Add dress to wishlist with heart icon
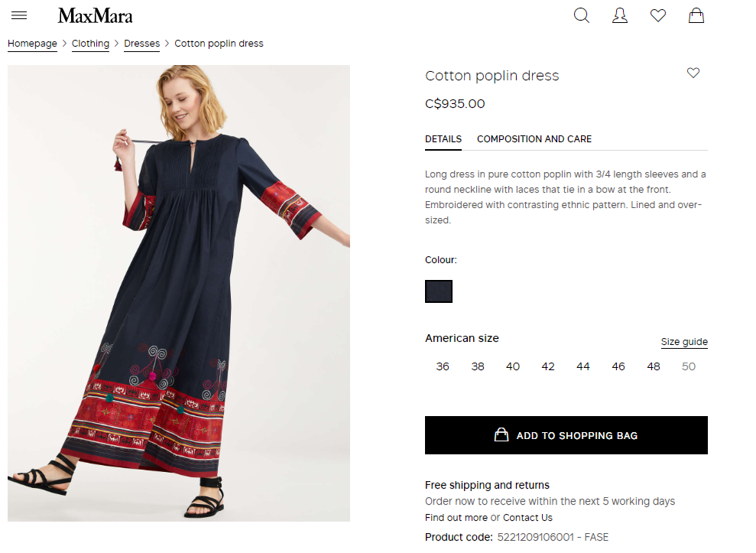The height and width of the screenshot is (553, 756). pos(693,73)
